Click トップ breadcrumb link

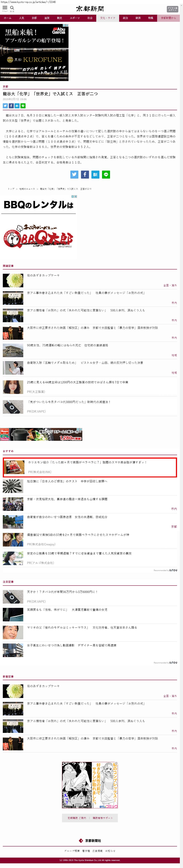click(x=11, y=189)
